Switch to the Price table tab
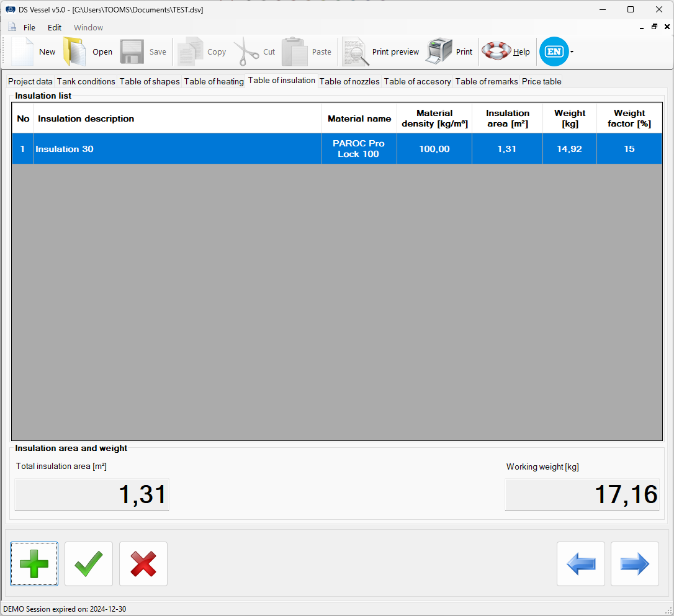 (x=541, y=81)
